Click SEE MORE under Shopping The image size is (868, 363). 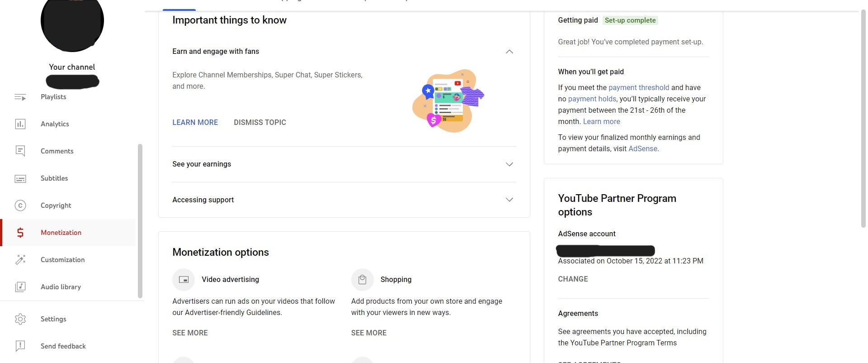click(369, 333)
